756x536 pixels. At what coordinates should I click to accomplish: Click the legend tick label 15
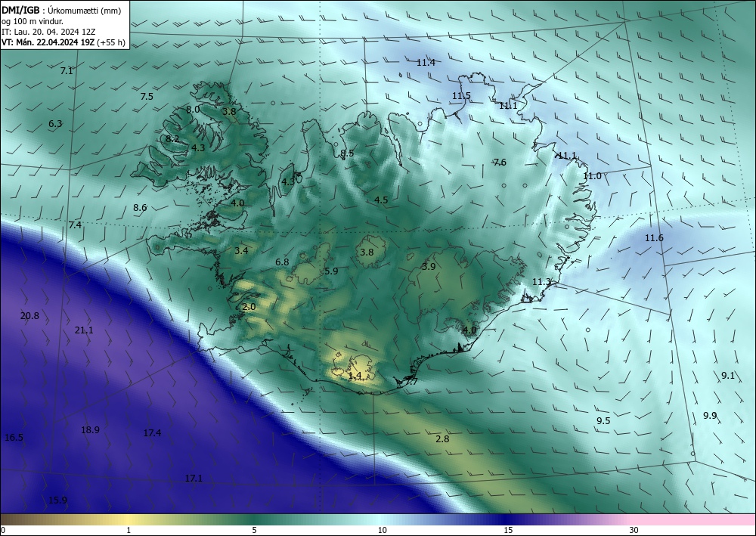tap(508, 530)
